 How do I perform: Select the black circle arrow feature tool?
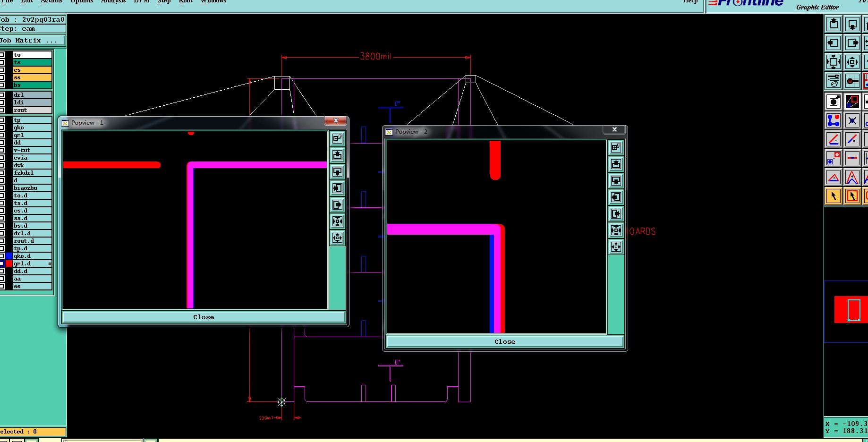[834, 102]
